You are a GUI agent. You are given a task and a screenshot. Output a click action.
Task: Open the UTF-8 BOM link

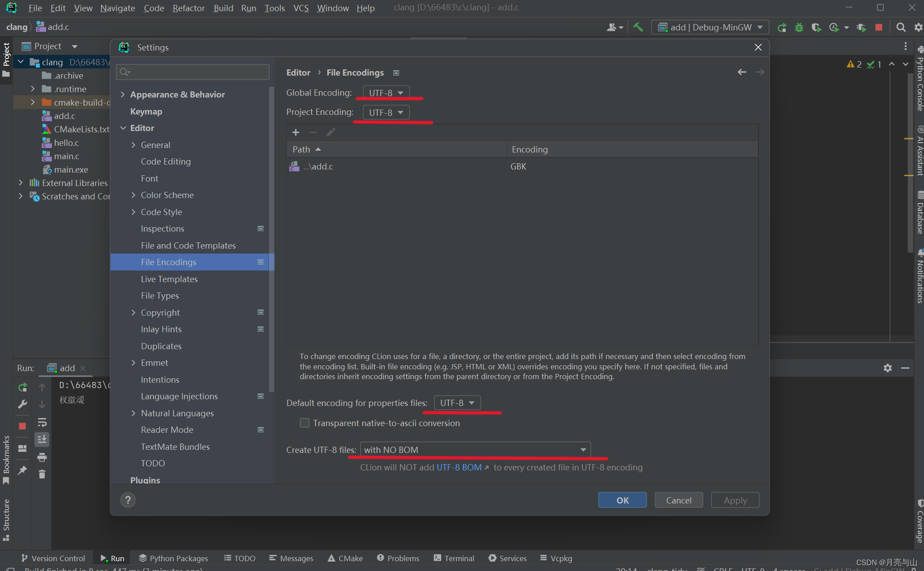click(460, 467)
